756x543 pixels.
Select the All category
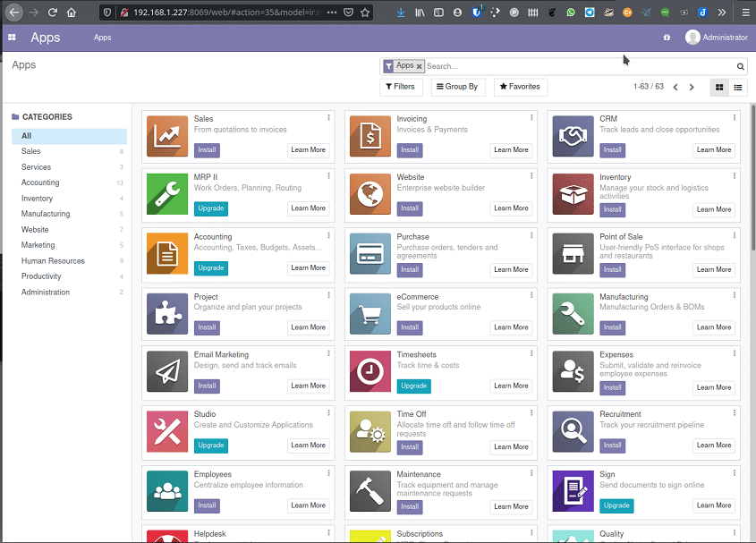coord(70,136)
